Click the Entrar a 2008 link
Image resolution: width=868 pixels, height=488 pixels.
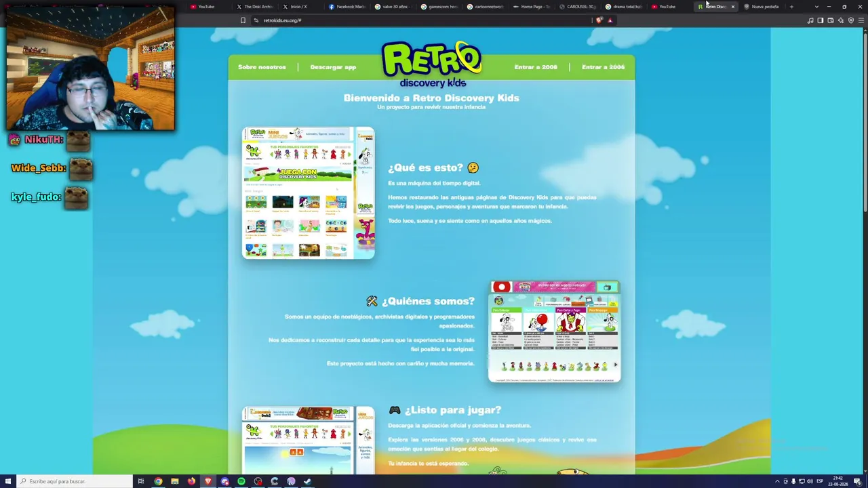tap(536, 67)
